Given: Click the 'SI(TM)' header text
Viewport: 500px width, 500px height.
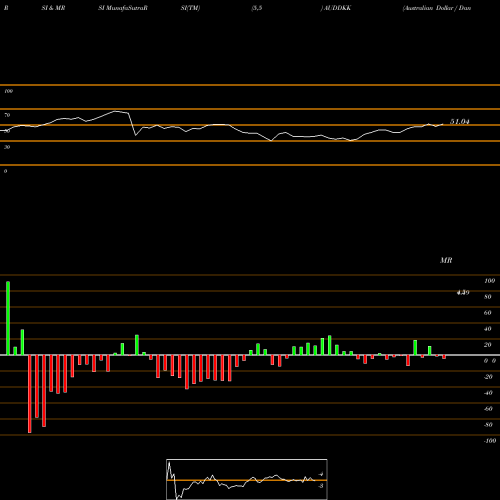Looking at the screenshot, I should [190, 8].
